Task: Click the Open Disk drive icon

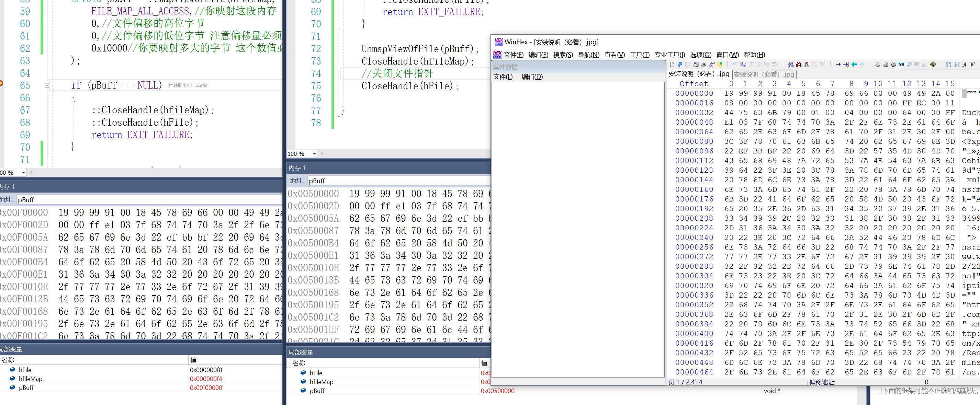Action: pyautogui.click(x=878, y=65)
